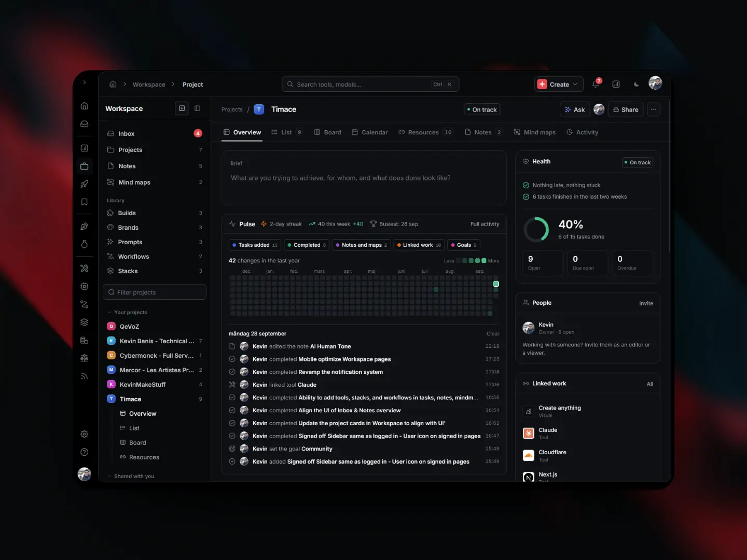Viewport: 747px width, 560px height.
Task: Open the help question mark icon
Action: (85, 452)
